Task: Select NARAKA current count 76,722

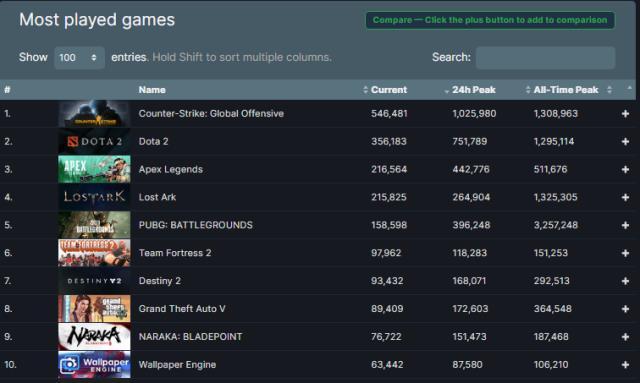Action: tap(386, 337)
